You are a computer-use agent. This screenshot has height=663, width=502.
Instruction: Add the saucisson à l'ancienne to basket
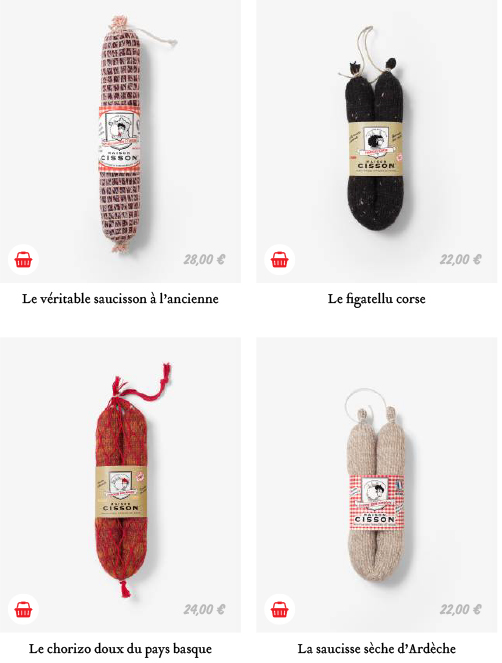pyautogui.click(x=23, y=260)
